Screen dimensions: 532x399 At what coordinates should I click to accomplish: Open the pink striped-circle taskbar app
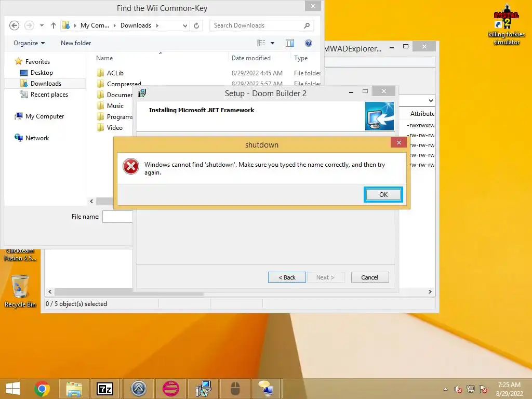pos(171,389)
